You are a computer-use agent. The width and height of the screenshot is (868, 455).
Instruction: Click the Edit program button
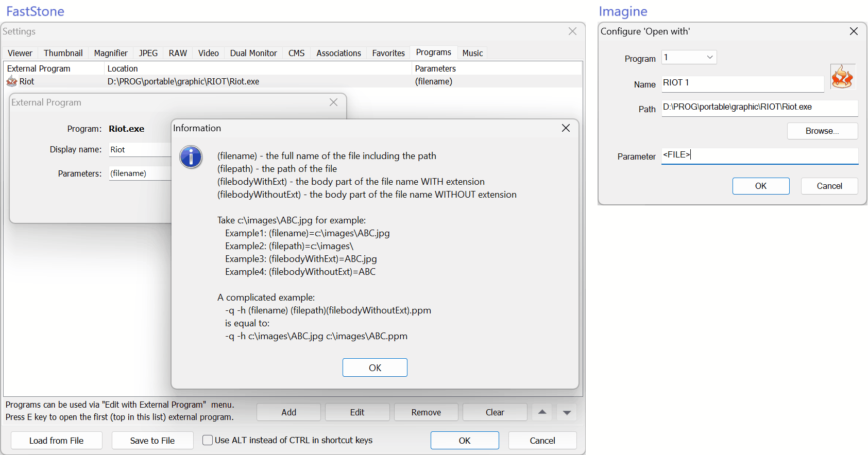[x=358, y=412]
